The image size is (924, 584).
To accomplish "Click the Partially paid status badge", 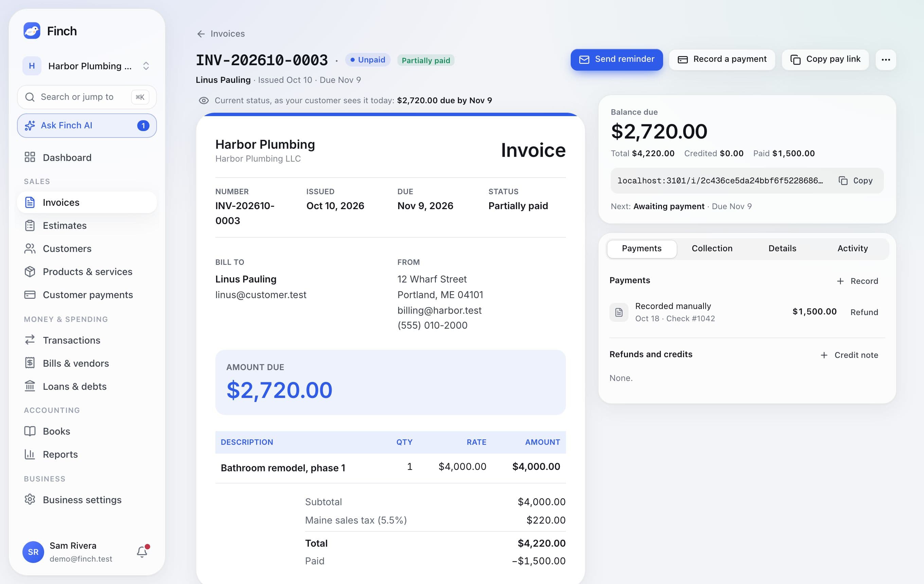I will (426, 60).
